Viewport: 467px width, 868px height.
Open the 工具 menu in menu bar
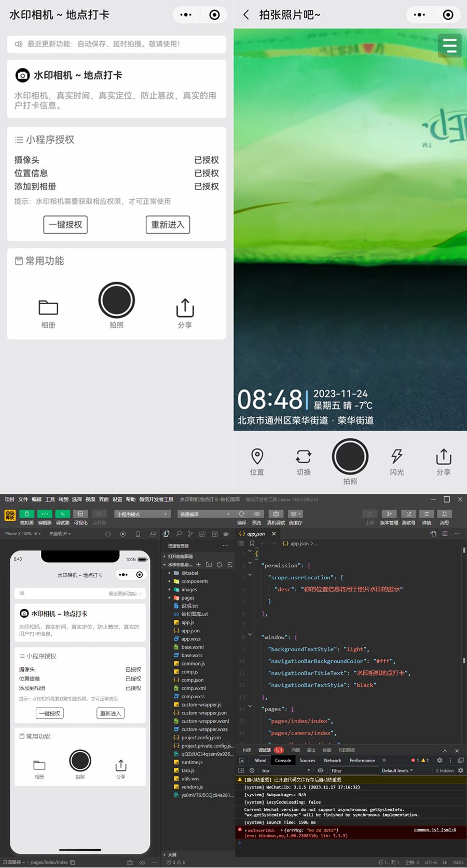coord(50,499)
